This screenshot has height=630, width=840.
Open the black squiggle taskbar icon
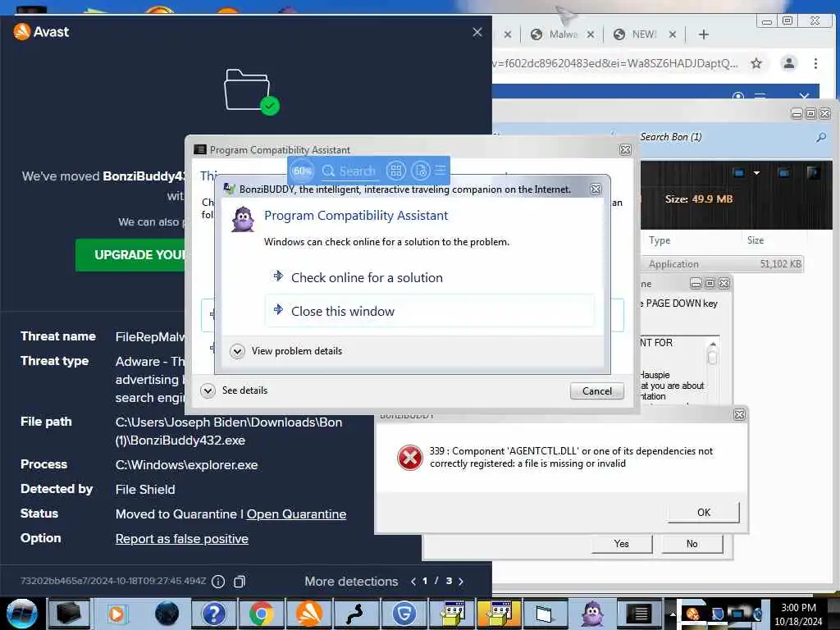355,614
